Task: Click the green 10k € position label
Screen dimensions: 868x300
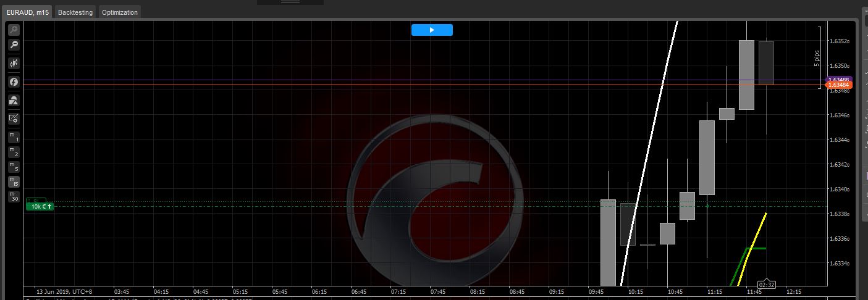Action: tap(40, 206)
